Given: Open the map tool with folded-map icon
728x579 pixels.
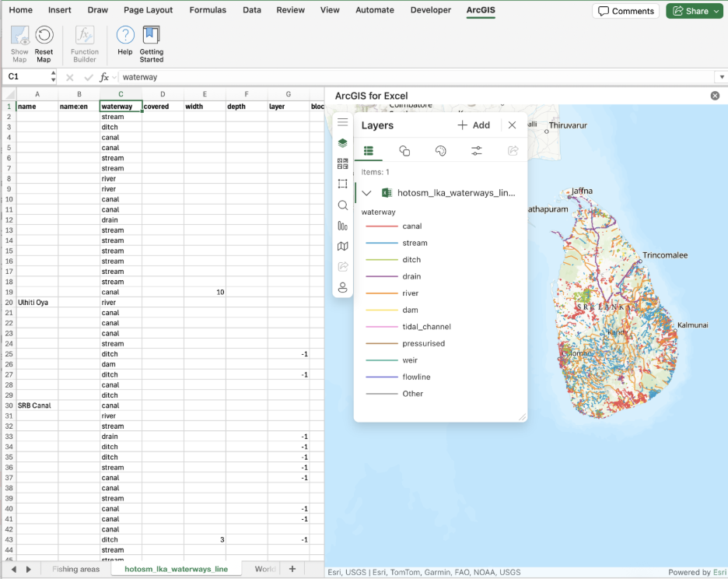Looking at the screenshot, I should (343, 246).
